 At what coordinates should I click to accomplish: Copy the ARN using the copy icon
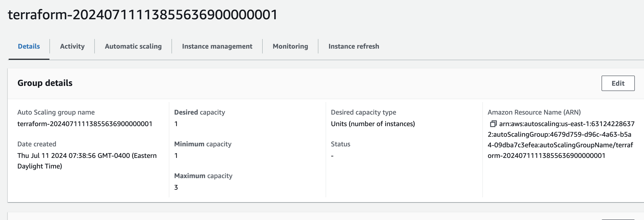point(493,124)
